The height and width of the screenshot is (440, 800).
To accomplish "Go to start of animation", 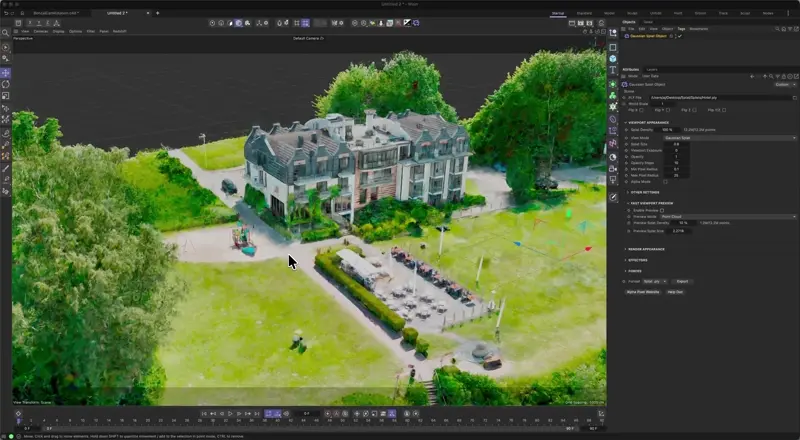I will (204, 414).
